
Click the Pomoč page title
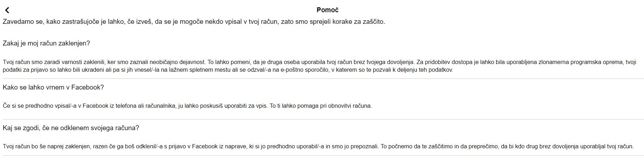click(x=328, y=10)
